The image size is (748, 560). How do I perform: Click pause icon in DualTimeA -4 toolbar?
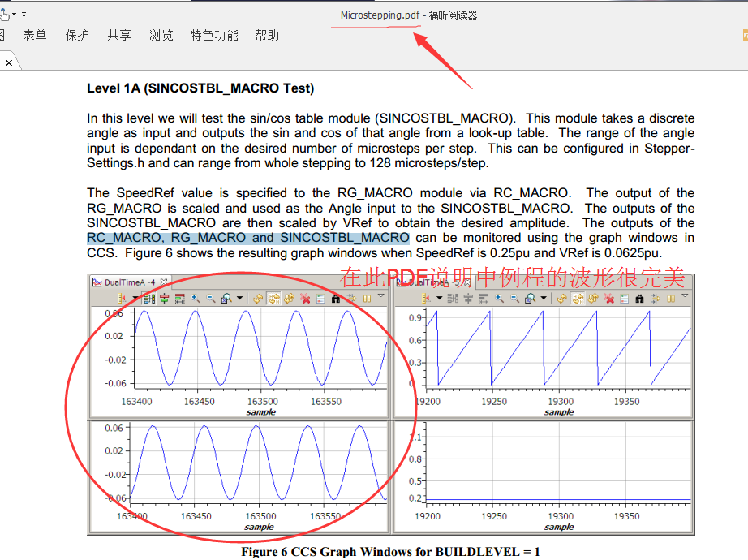click(367, 299)
